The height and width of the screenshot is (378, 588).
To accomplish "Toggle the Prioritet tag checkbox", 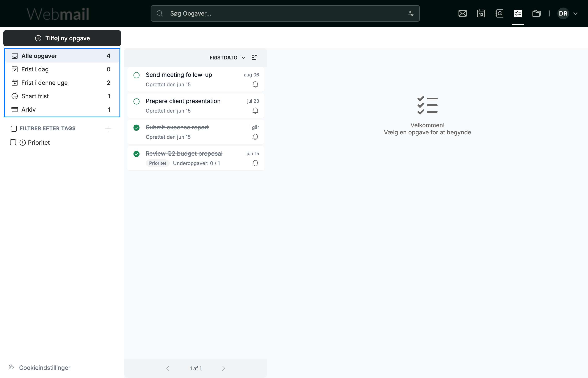I will click(x=13, y=142).
